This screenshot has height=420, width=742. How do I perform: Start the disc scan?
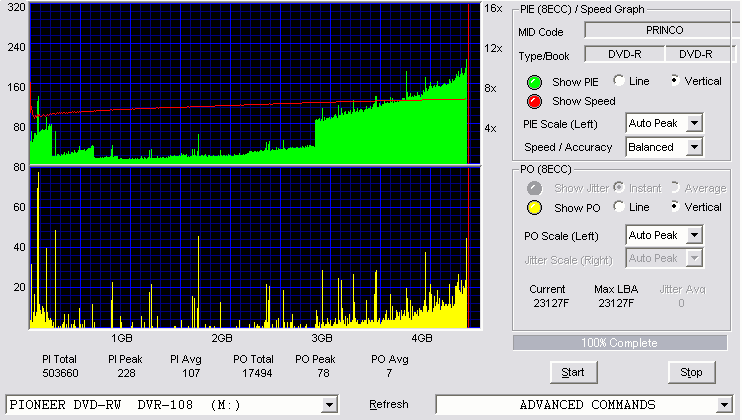573,373
